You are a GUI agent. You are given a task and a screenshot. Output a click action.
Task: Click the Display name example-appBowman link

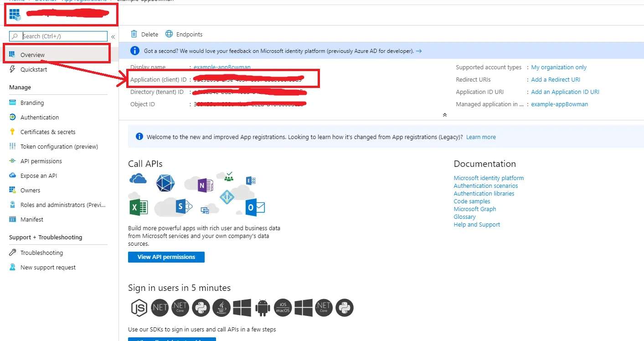coord(222,67)
